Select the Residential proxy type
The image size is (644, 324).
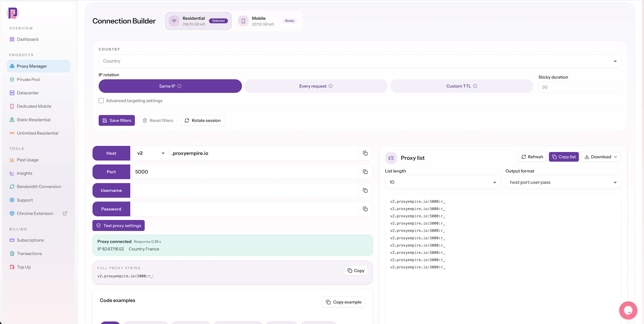(198, 21)
